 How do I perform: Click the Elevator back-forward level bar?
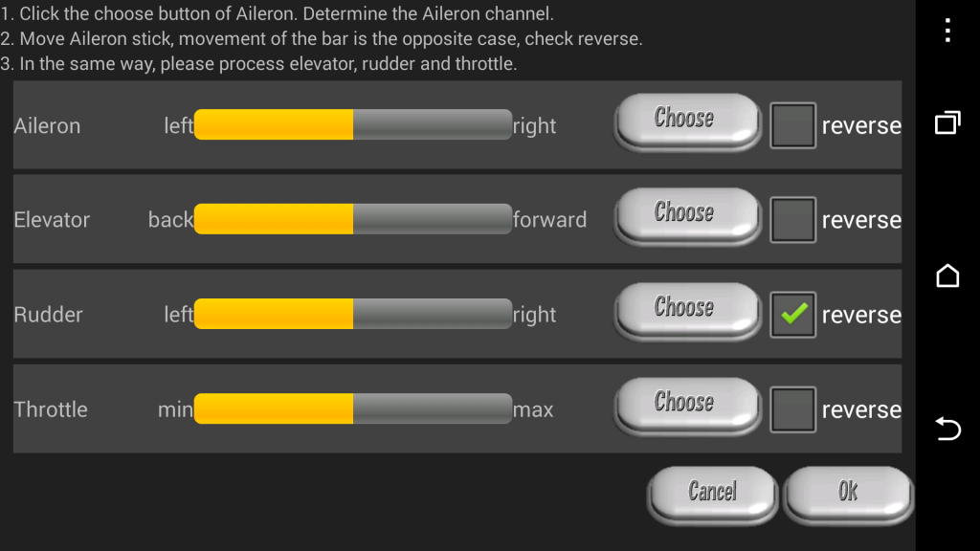point(353,219)
